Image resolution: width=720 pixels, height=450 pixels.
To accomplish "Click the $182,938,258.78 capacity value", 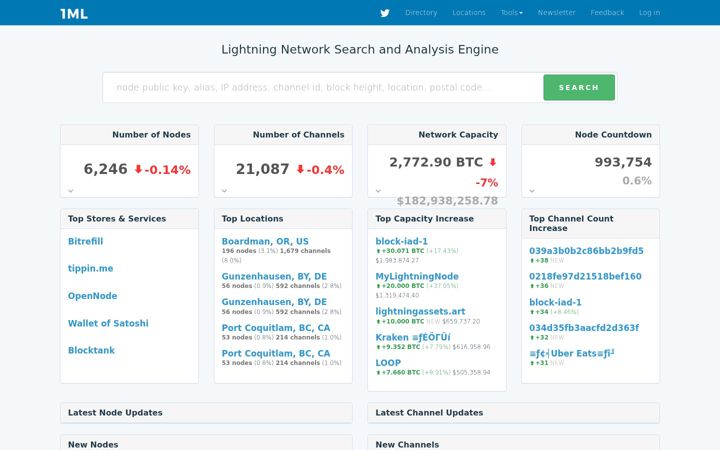I will 447,201.
